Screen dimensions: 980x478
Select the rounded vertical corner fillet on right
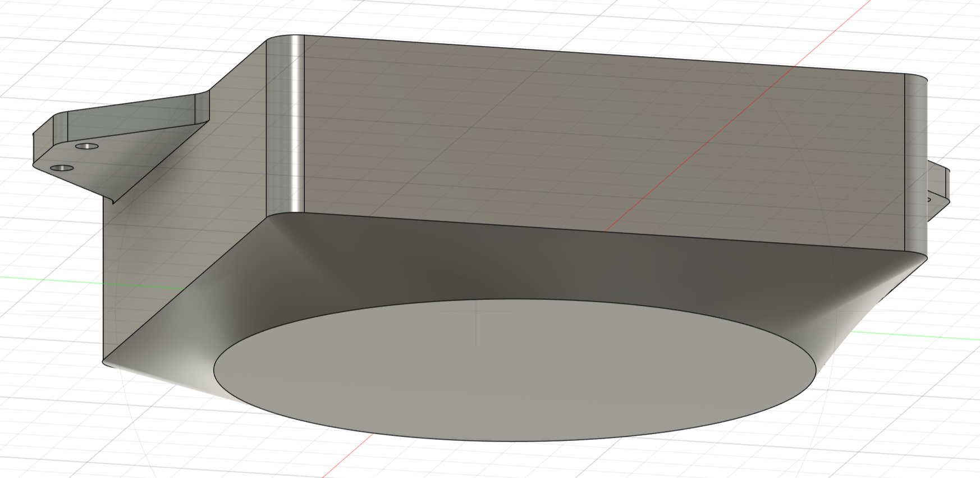coord(915,169)
